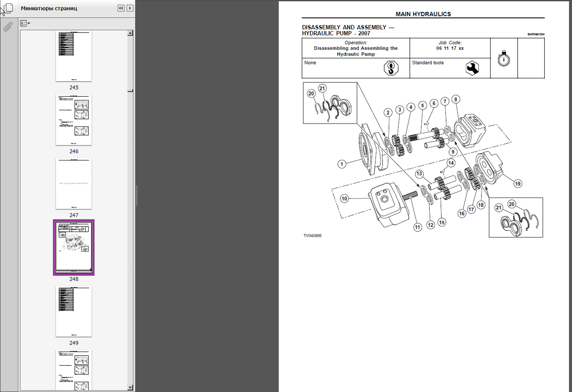572x392 pixels.
Task: Go to page 246 thumbnail
Action: 74,120
